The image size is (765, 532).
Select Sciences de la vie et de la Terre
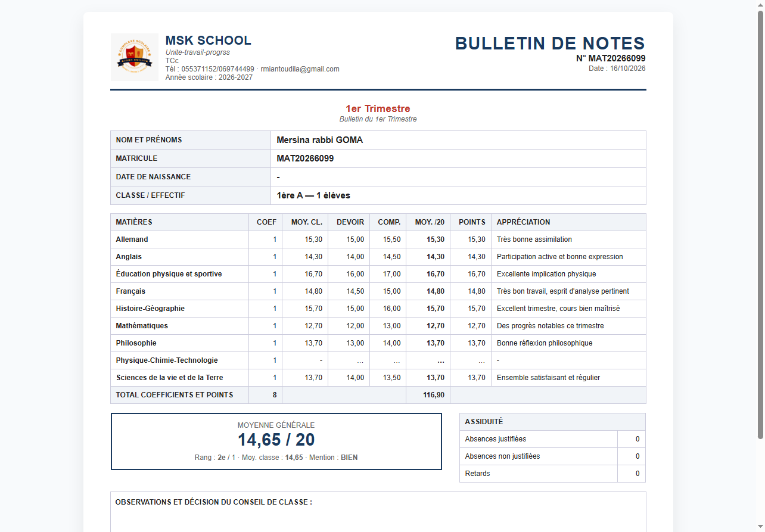(x=170, y=378)
